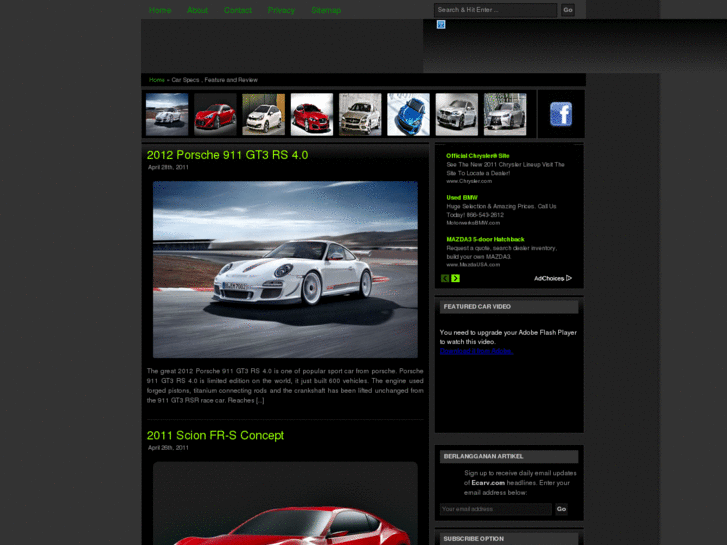This screenshot has height=545, width=727.
Task: Click the April 26th, 2011 date text
Action: pos(168,448)
